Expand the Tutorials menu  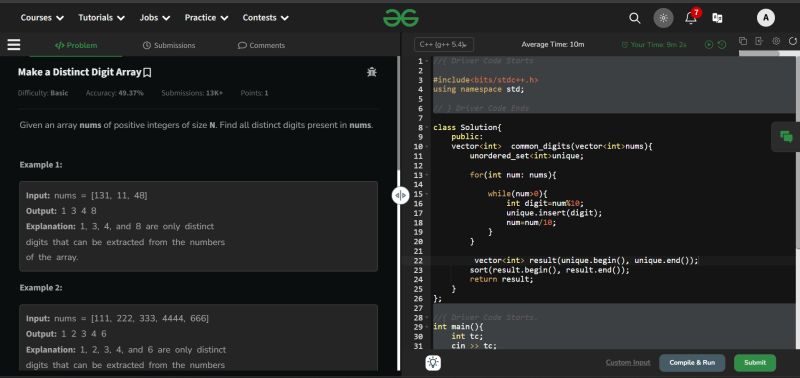(x=102, y=18)
